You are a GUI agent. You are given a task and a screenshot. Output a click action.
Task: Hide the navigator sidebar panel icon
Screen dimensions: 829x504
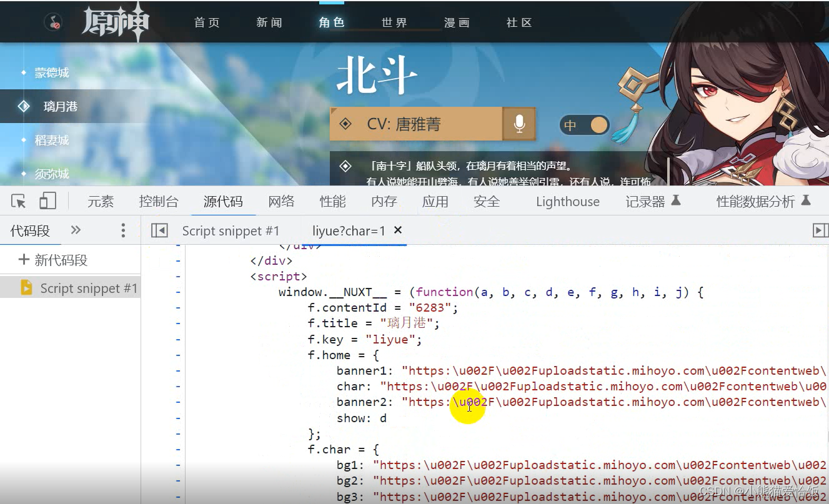coord(159,230)
